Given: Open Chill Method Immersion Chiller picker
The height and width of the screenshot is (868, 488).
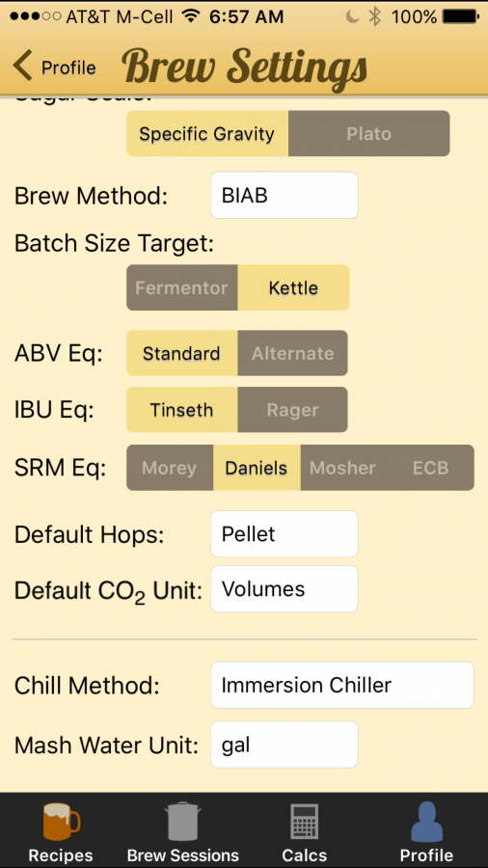Looking at the screenshot, I should pos(342,685).
